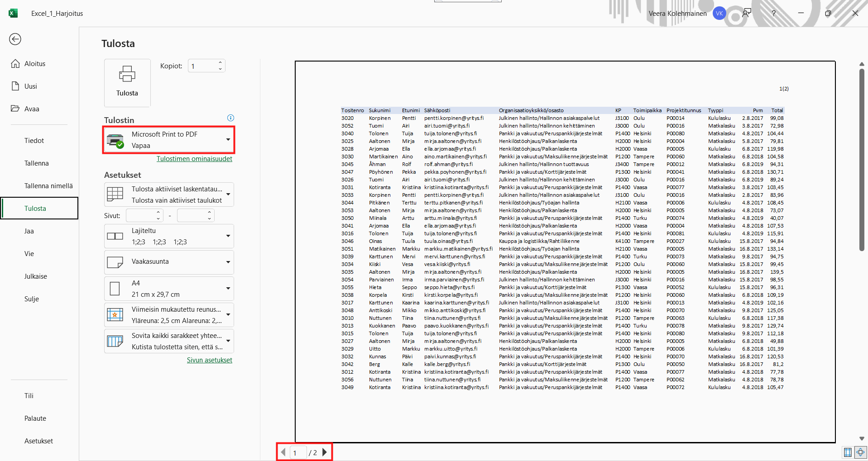Decrease Kopiot copies spinner down
Viewport: 868px width, 461px height.
pos(220,69)
